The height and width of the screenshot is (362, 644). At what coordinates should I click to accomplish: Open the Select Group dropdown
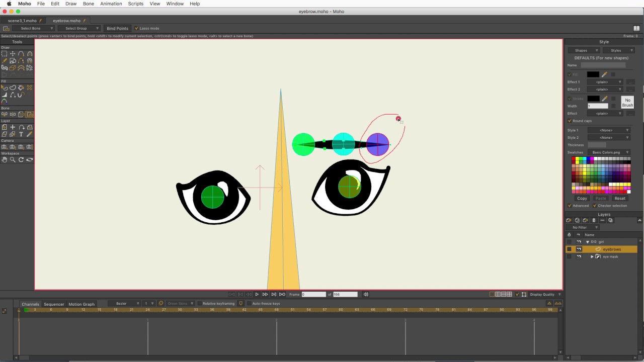click(x=79, y=28)
